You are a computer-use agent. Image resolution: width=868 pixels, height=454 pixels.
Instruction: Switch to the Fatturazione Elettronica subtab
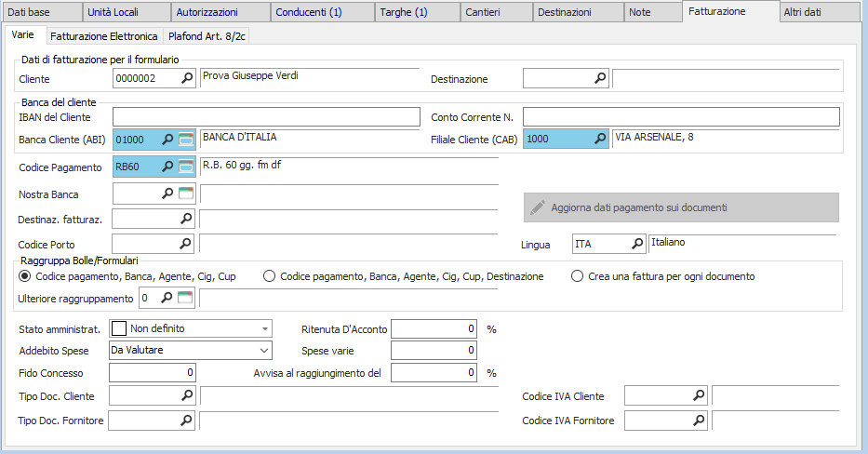(103, 37)
